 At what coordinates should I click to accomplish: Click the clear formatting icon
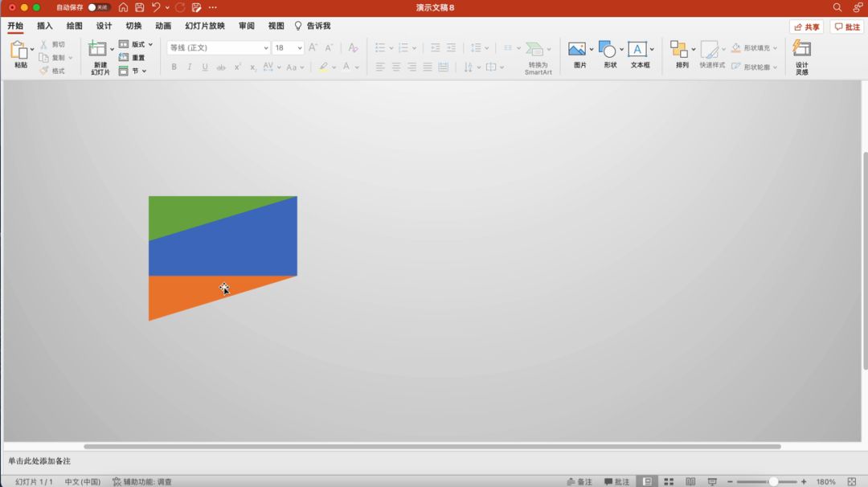[353, 47]
